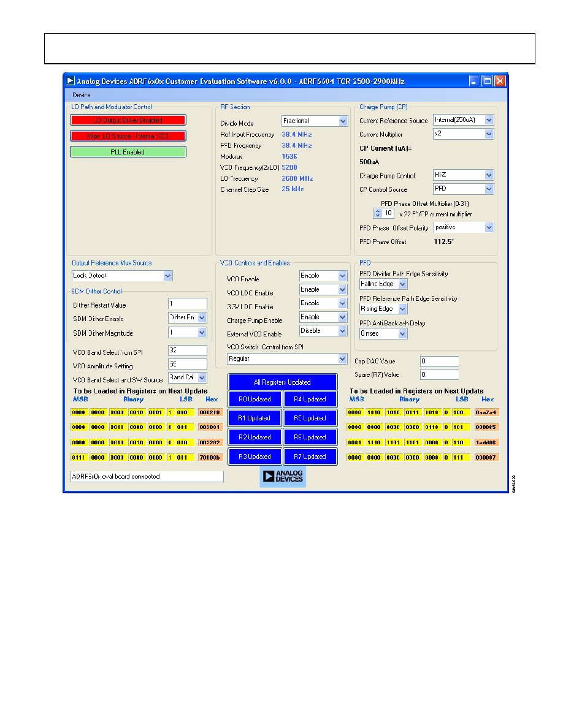Click the Modulus value 1536
The height and width of the screenshot is (728, 563).
pos(289,156)
